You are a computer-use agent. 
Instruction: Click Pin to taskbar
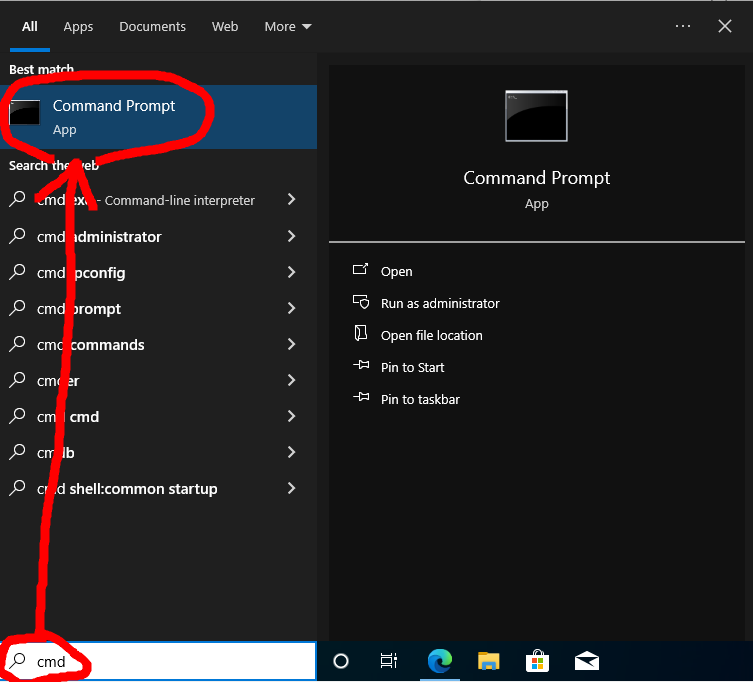coord(420,399)
